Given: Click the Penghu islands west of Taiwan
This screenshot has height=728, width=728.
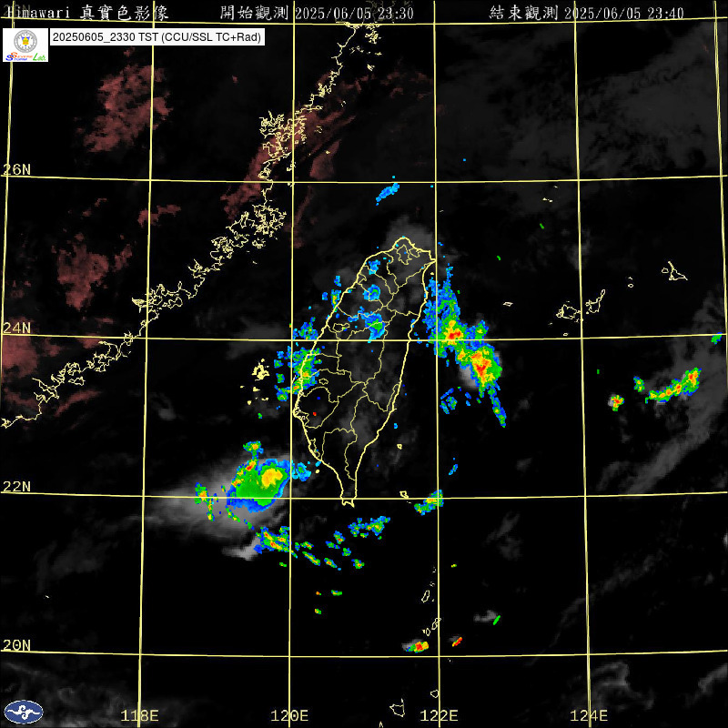Looking at the screenshot, I should [x=261, y=370].
